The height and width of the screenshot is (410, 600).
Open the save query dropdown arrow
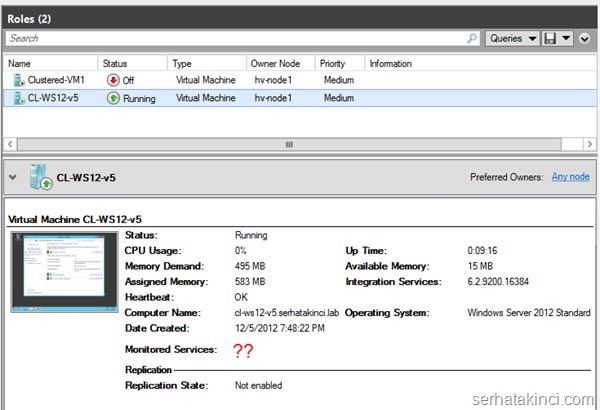pyautogui.click(x=566, y=38)
